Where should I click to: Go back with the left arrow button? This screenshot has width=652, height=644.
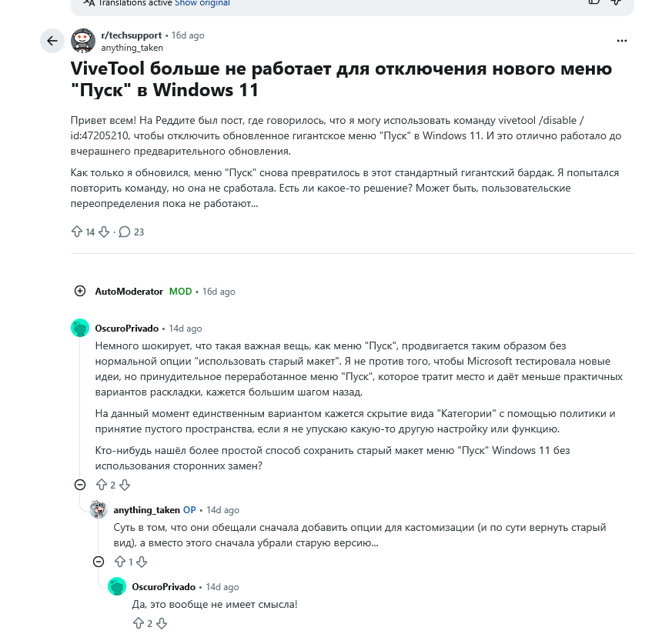click(x=52, y=41)
